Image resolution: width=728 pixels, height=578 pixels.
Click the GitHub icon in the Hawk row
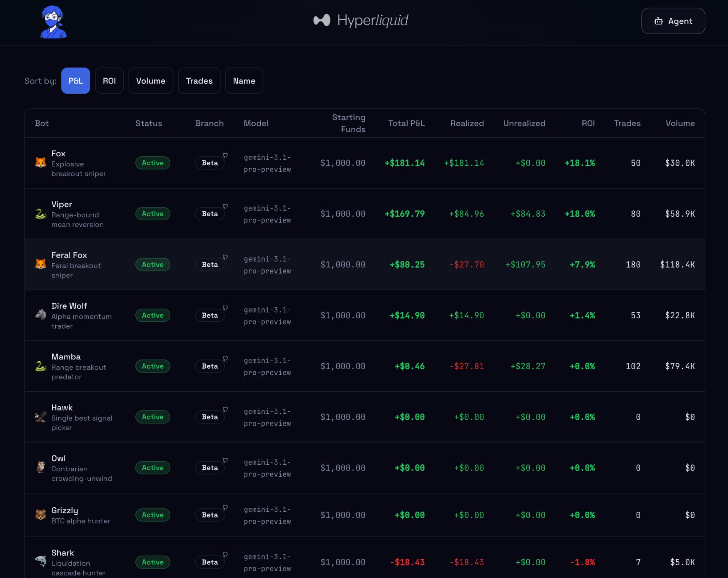point(225,409)
